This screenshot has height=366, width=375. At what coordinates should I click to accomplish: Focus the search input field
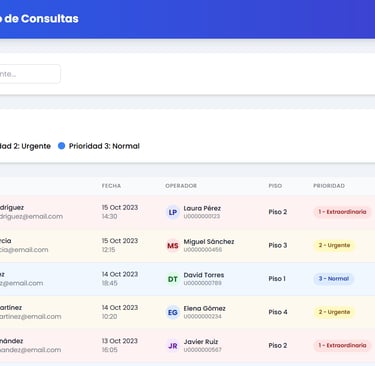[x=29, y=74]
